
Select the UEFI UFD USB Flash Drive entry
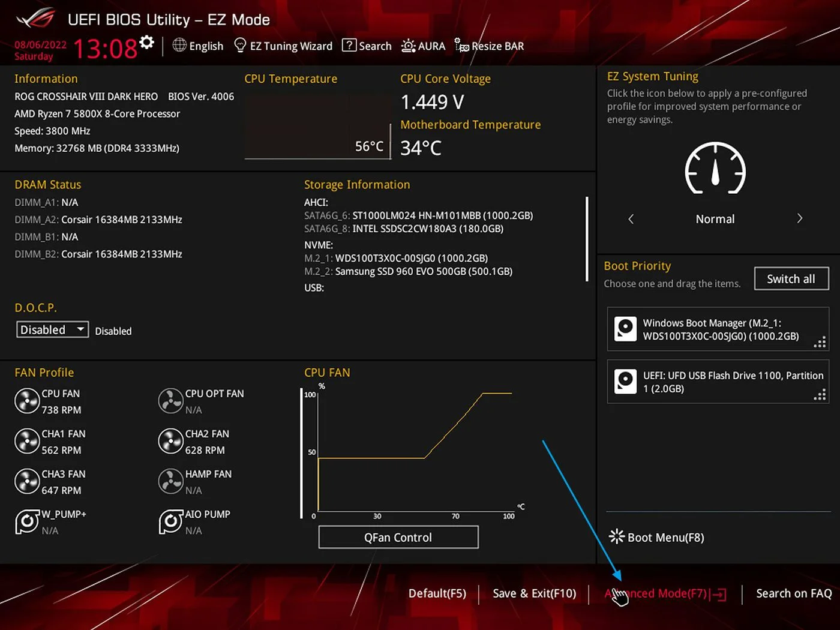718,382
